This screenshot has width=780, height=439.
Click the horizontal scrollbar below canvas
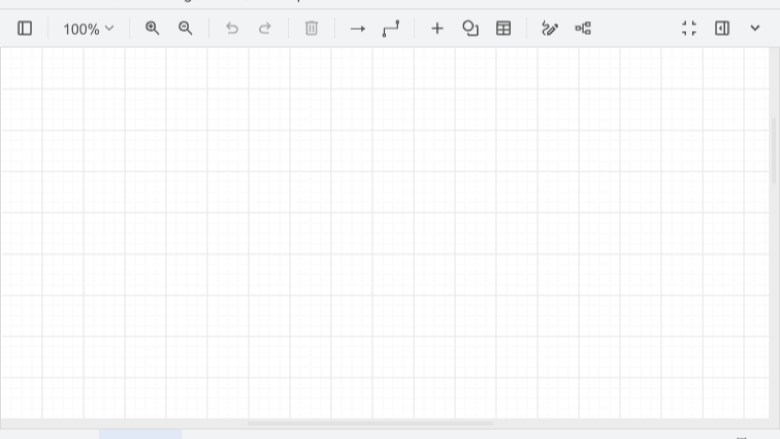coord(370,424)
